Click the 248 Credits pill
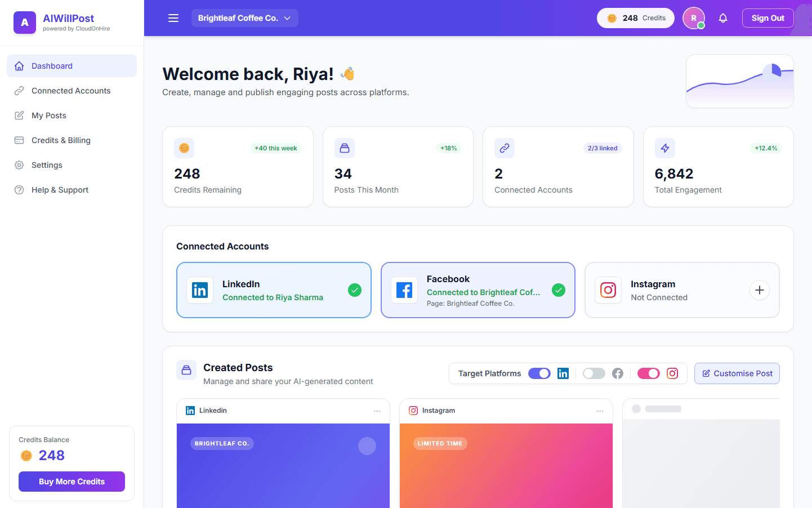812x508 pixels. click(636, 18)
